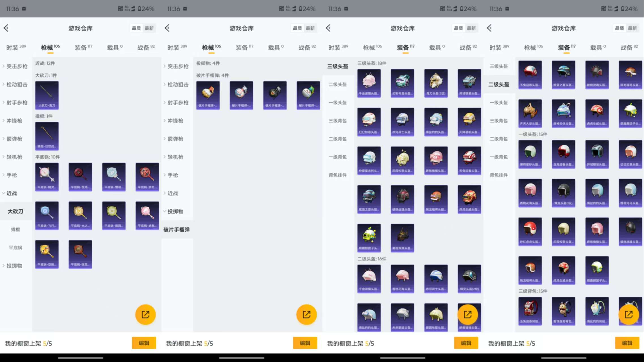This screenshot has height=362, width=644.
Task: Open the 未来歌姬头盔 helmet item
Action: [402, 317]
